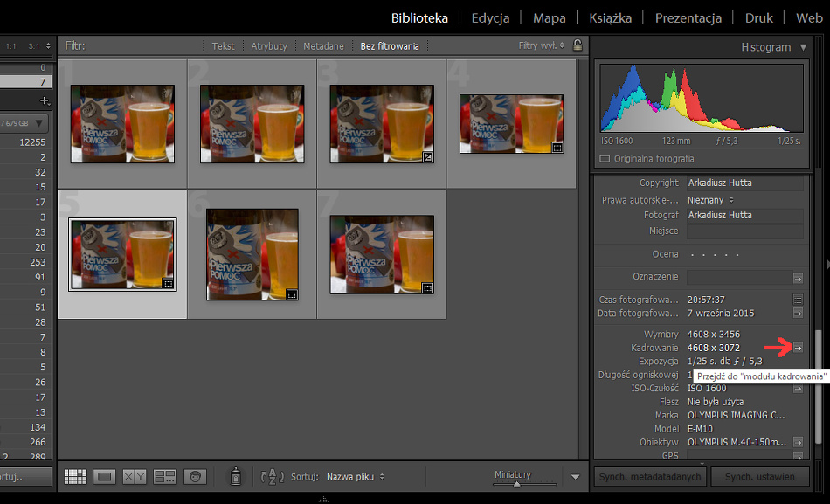This screenshot has height=504, width=830.
Task: Open Survey view icon
Action: pyautogui.click(x=165, y=477)
